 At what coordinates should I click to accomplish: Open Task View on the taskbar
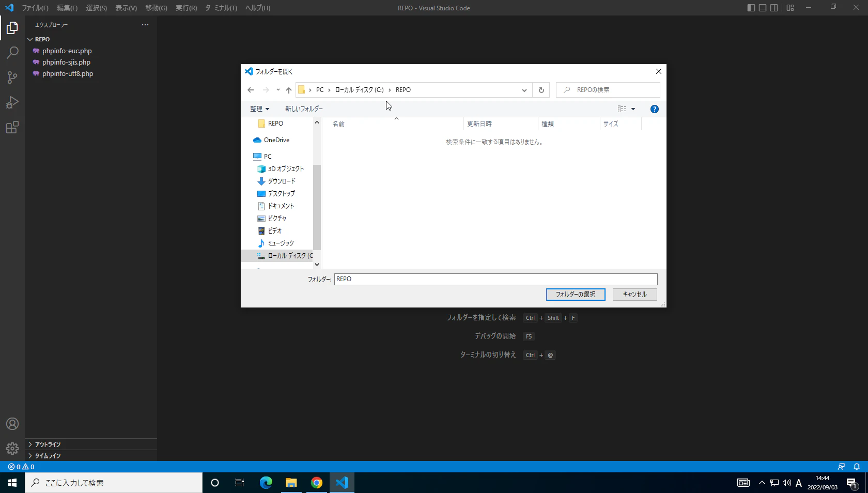240,483
